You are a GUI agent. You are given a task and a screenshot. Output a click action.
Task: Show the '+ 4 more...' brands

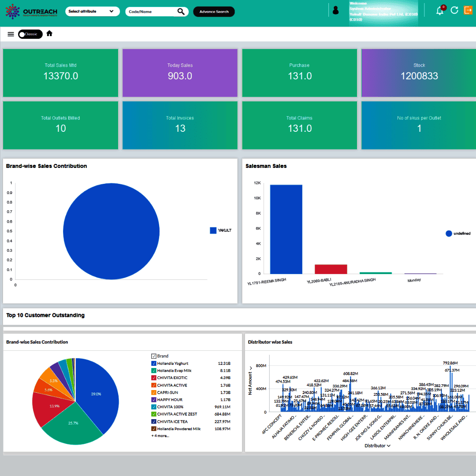(160, 436)
